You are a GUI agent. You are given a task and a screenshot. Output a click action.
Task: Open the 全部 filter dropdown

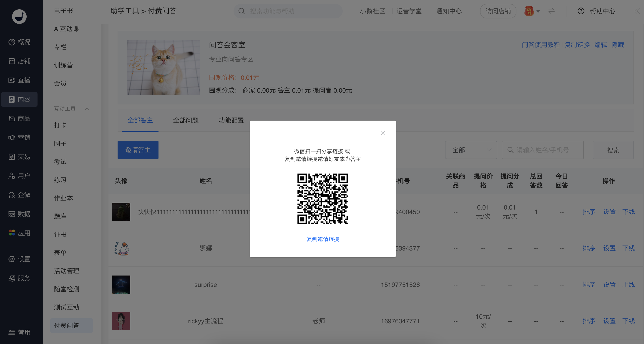click(x=471, y=150)
